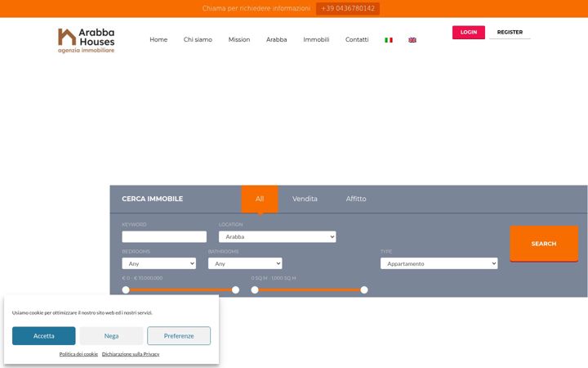
Task: Go to the Chi siamo page
Action: pyautogui.click(x=198, y=39)
